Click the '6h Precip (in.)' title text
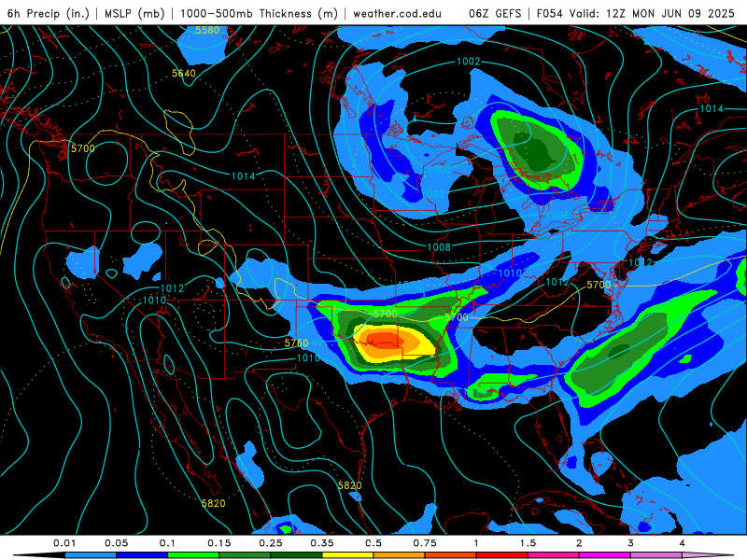This screenshot has height=560, width=747. coord(49,13)
